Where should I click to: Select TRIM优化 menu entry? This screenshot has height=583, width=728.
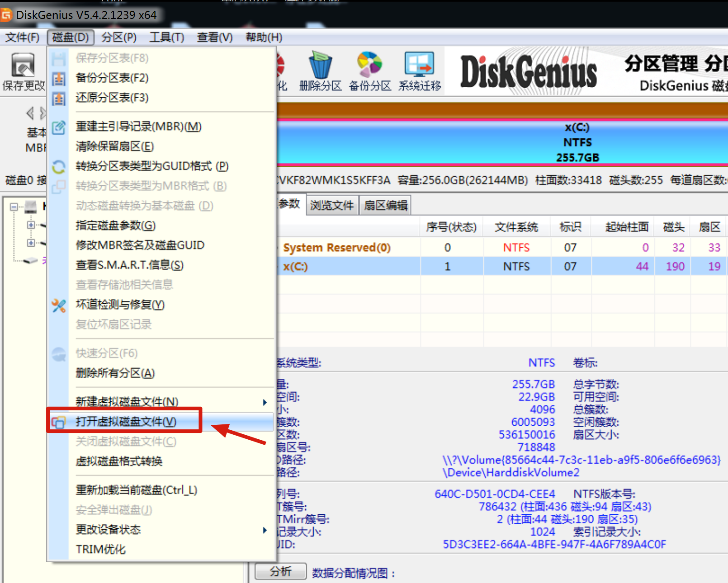(162, 550)
